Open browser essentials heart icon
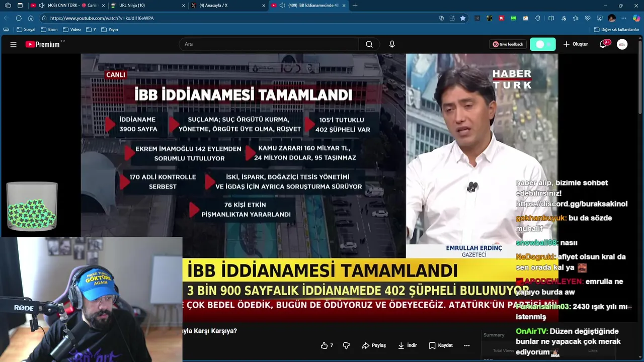Screen dimensions: 644x362 588,18
